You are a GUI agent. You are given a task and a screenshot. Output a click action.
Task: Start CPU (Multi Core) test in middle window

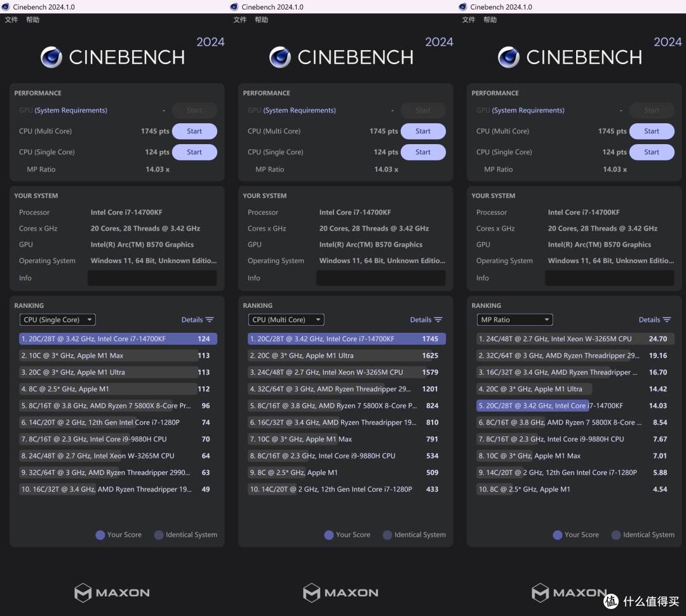423,131
